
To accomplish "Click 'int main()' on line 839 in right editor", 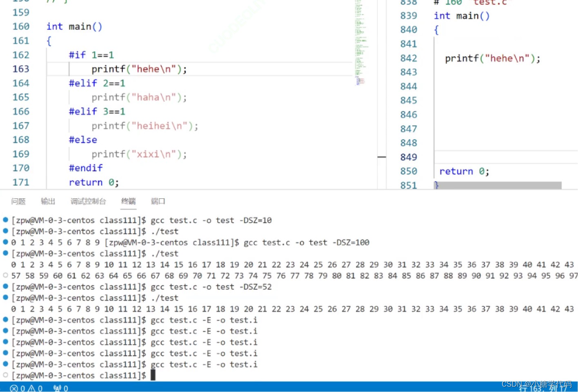I will tap(462, 16).
